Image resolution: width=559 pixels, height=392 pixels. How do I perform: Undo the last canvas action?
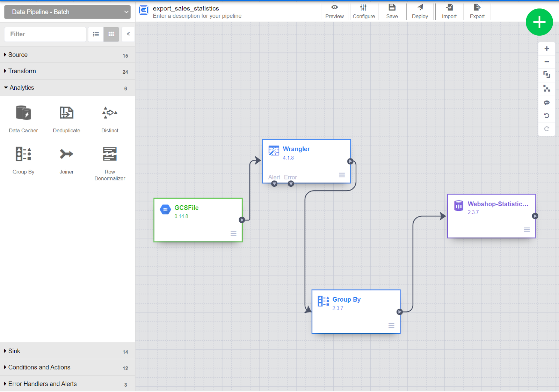[x=547, y=116]
